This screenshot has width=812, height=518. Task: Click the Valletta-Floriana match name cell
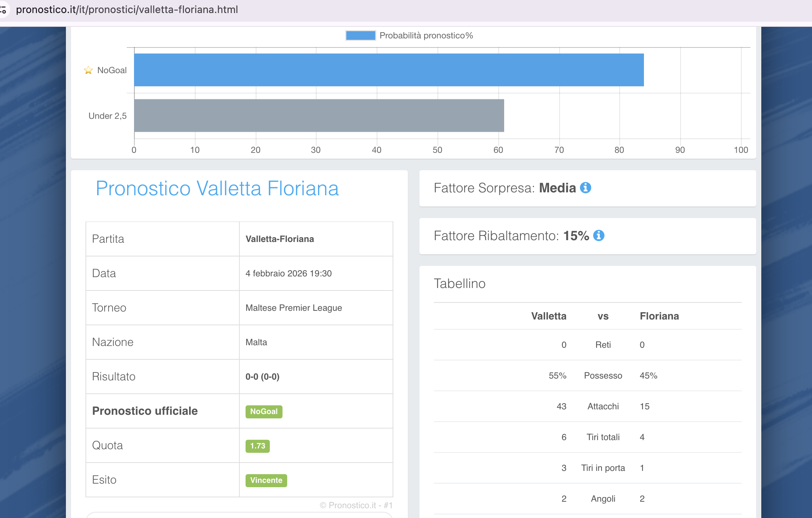coord(280,239)
